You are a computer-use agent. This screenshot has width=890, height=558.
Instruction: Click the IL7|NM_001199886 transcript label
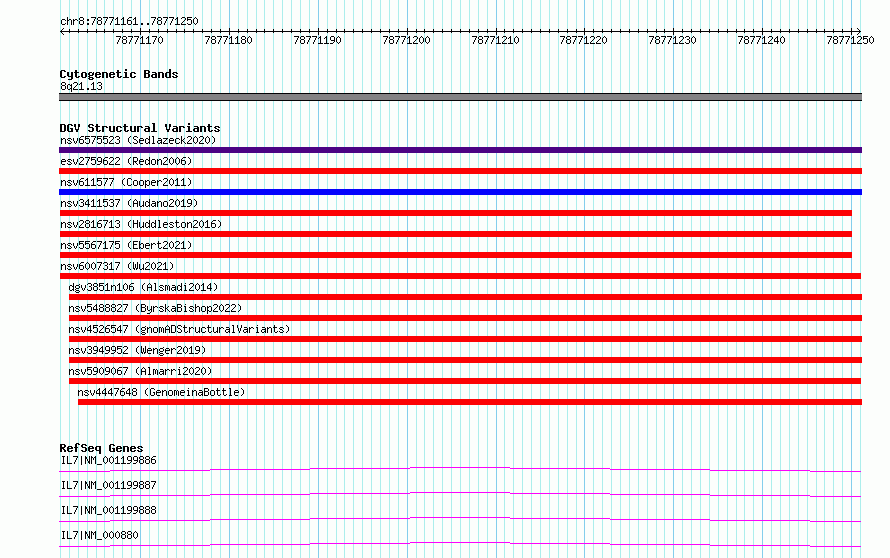pos(108,460)
